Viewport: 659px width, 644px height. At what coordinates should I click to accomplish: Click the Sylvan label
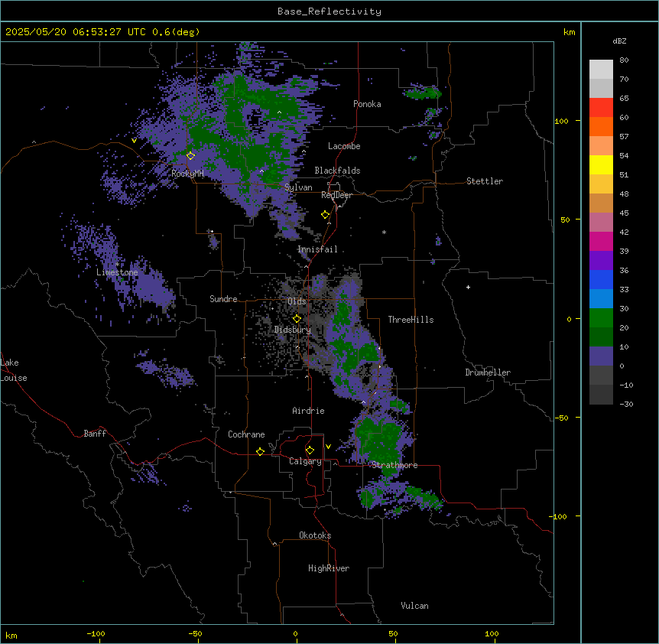click(x=298, y=187)
